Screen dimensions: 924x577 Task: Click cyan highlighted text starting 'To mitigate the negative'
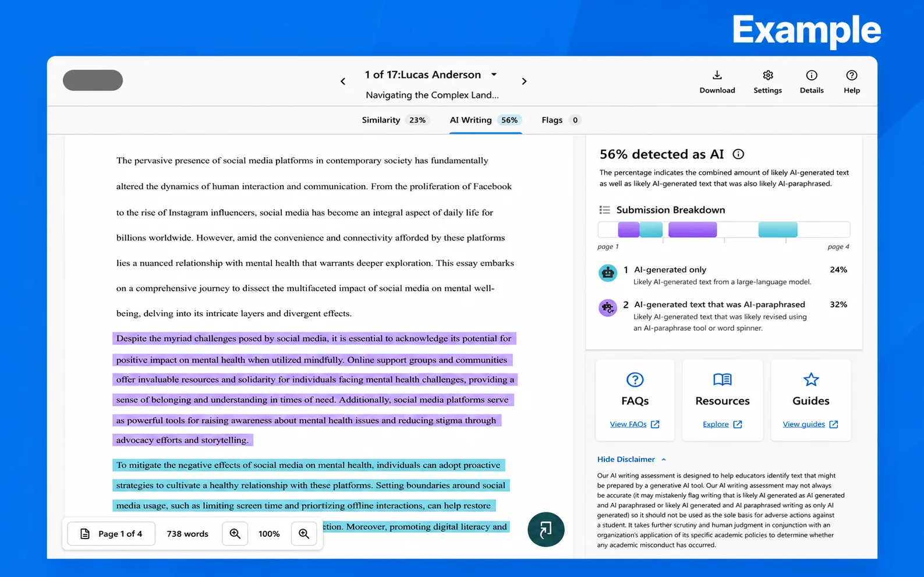pyautogui.click(x=308, y=465)
